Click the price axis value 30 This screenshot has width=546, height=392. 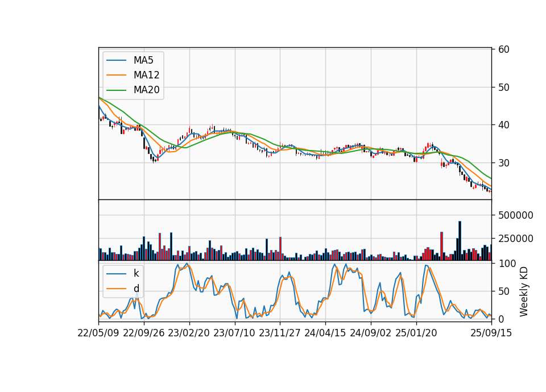pos(504,163)
